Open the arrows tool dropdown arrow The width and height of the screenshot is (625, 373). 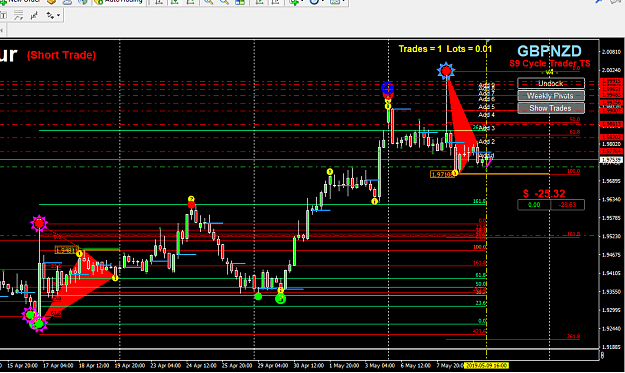59,16
